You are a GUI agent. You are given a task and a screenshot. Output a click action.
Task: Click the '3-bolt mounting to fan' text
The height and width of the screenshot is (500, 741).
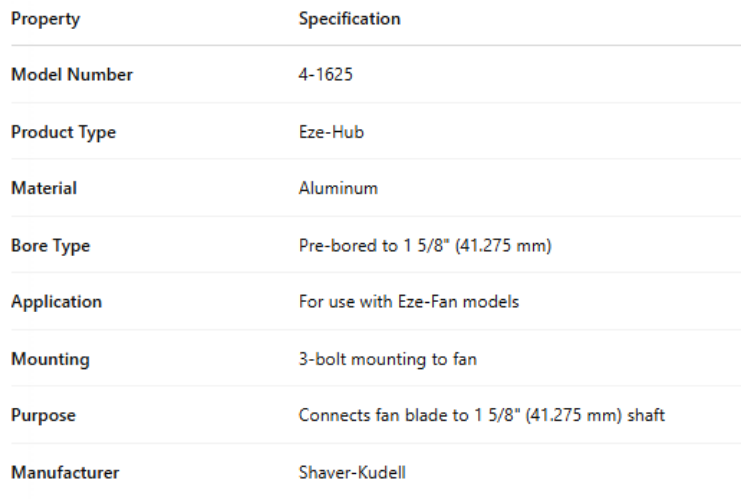coord(387,358)
